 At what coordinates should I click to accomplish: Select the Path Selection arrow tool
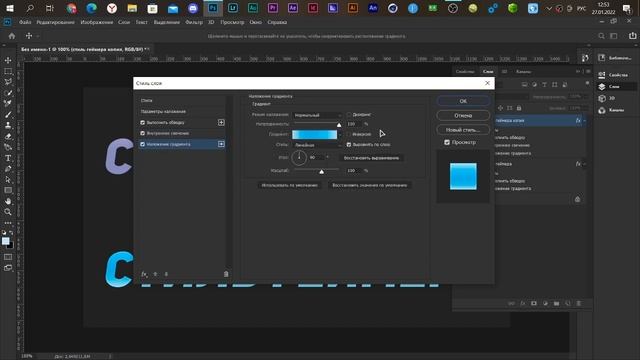click(x=8, y=180)
